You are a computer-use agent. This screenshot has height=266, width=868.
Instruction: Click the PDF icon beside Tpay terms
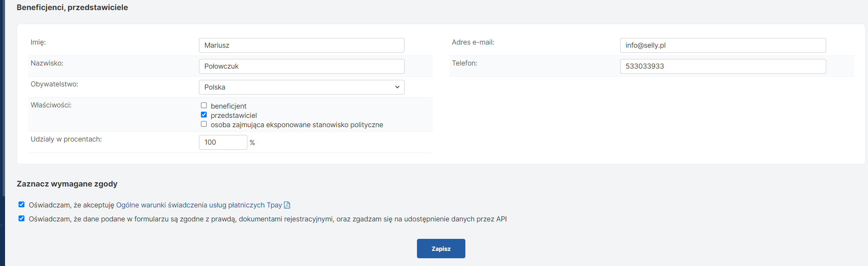(x=287, y=205)
